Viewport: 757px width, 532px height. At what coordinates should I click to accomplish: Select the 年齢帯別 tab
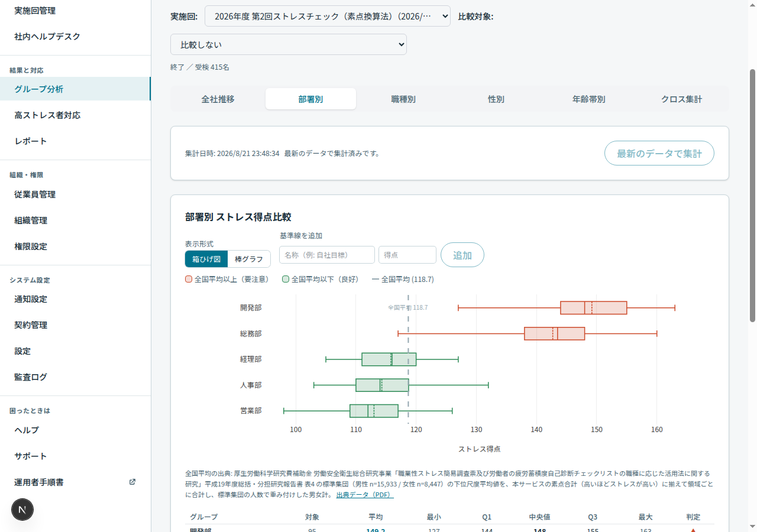(589, 99)
